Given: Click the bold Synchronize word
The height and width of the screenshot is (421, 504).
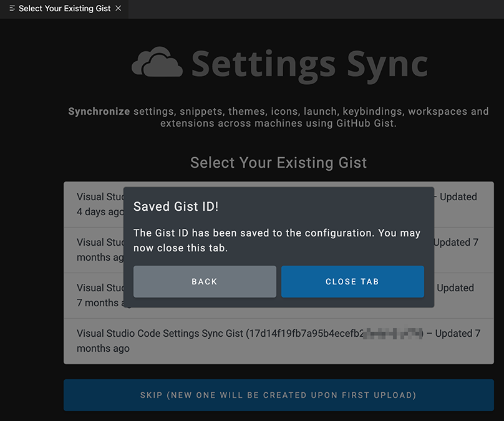Looking at the screenshot, I should 99,112.
